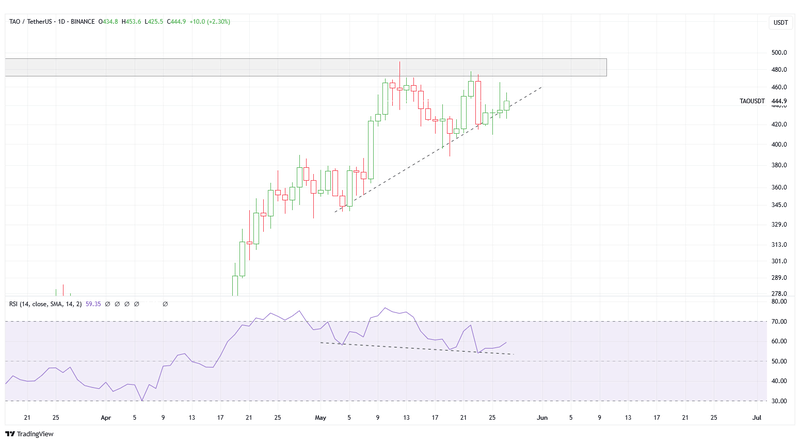
Task: Click the 500.0 price axis label
Action: coord(779,53)
